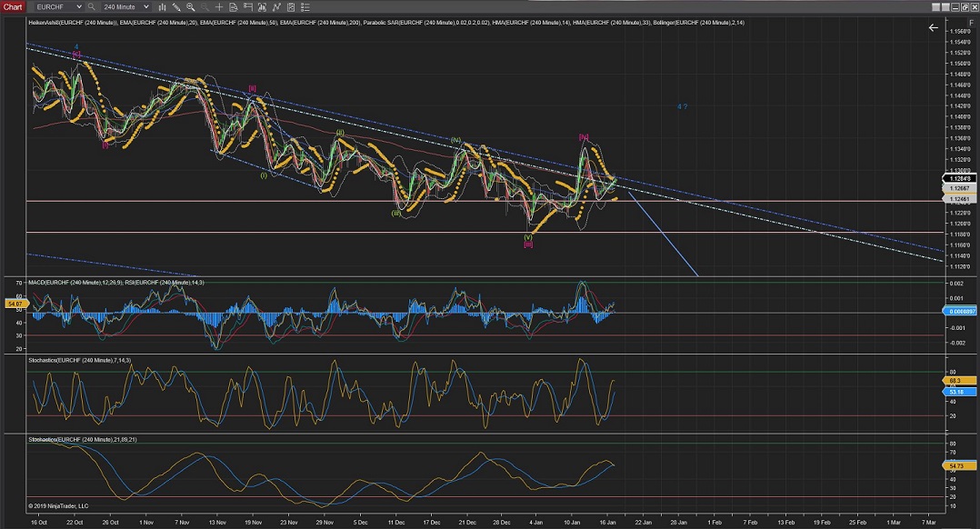Open the drawing tools pencil icon
Viewport: 980px width, 529px height.
tap(176, 7)
